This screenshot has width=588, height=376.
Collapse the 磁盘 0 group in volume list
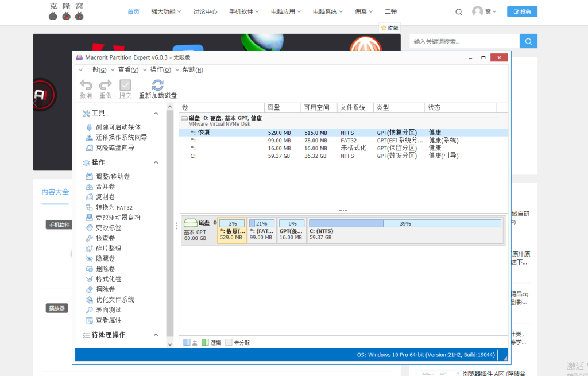184,118
